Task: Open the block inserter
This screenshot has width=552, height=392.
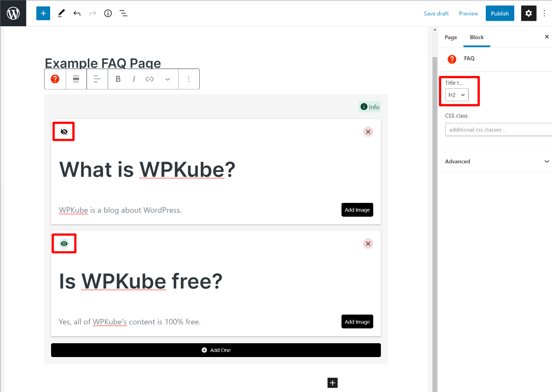Action: pos(43,13)
